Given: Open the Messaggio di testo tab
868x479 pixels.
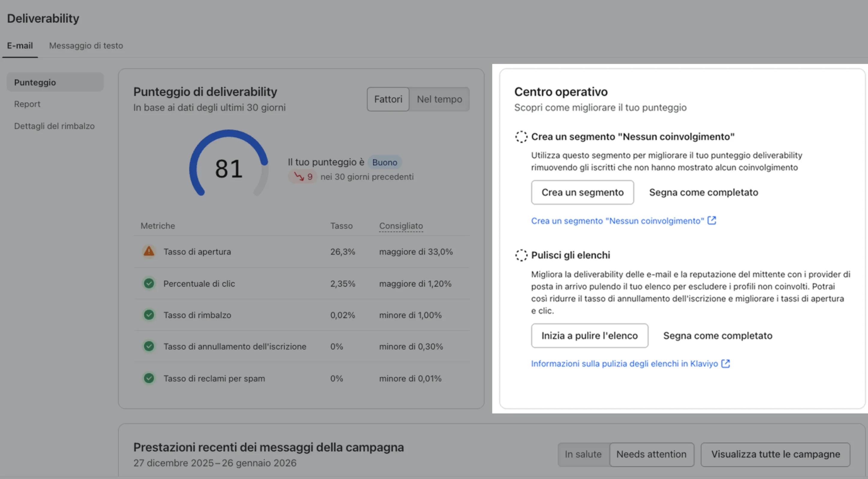Looking at the screenshot, I should click(x=86, y=46).
